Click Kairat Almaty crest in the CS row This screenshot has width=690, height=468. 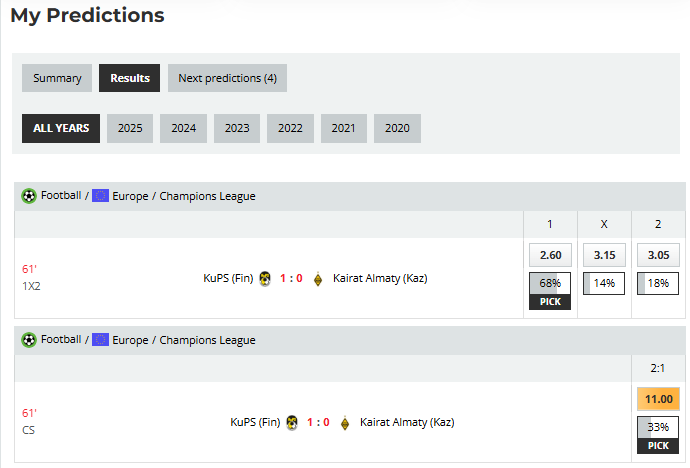pyautogui.click(x=345, y=422)
